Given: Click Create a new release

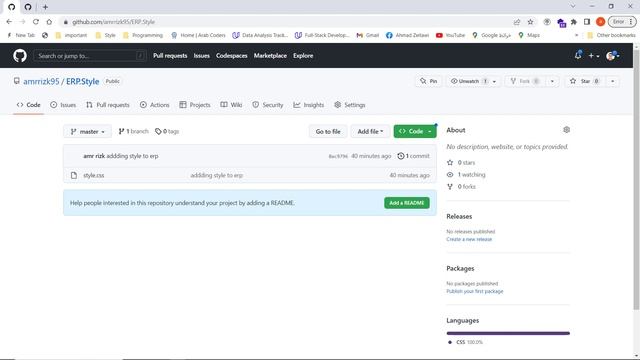Looking at the screenshot, I should coord(469,239).
